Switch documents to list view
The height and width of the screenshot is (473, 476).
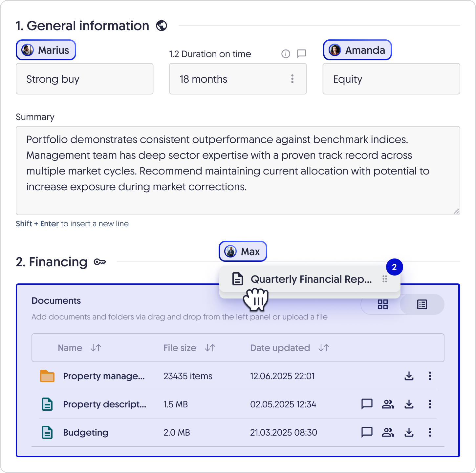tap(422, 304)
